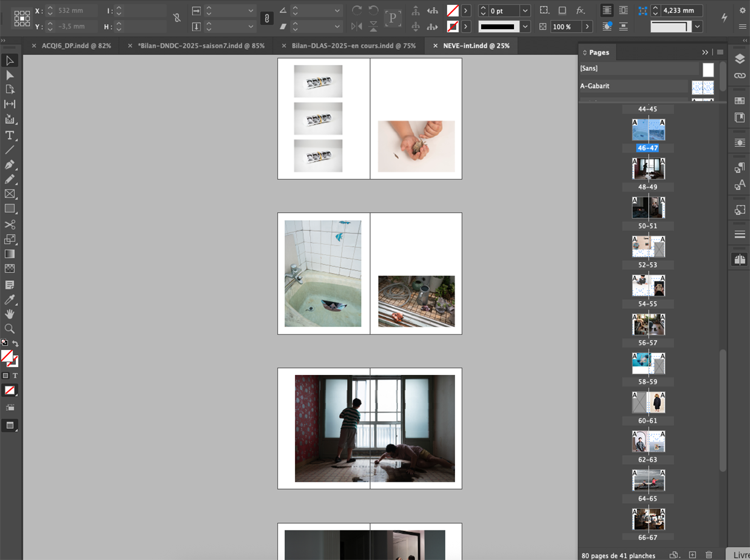Select the Gradient Swatch tool
This screenshot has height=560, width=750.
pyautogui.click(x=10, y=254)
